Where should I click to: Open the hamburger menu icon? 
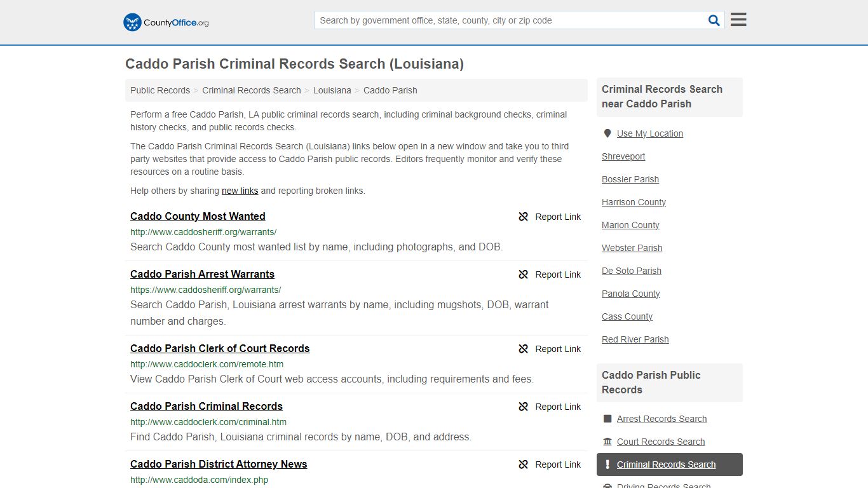738,20
